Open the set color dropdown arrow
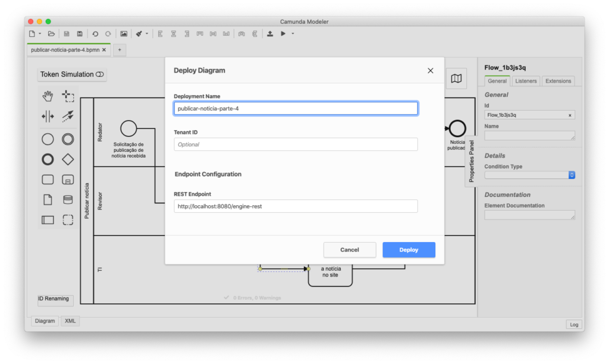The width and height of the screenshot is (609, 364). tap(147, 34)
